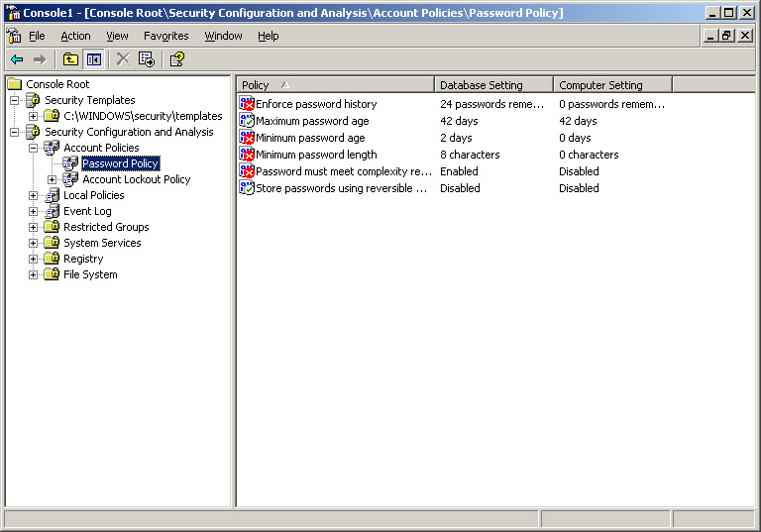Open the Action menu
The width and height of the screenshot is (761, 532).
click(75, 36)
